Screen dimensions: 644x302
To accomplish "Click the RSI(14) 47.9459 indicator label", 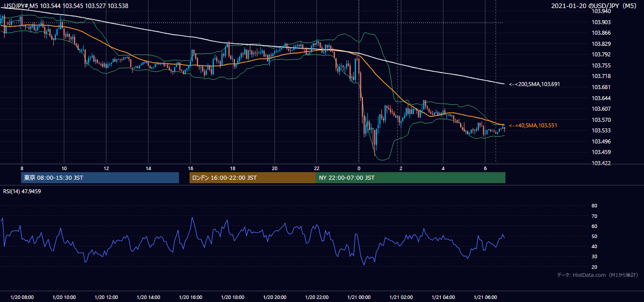I will [x=22, y=191].
